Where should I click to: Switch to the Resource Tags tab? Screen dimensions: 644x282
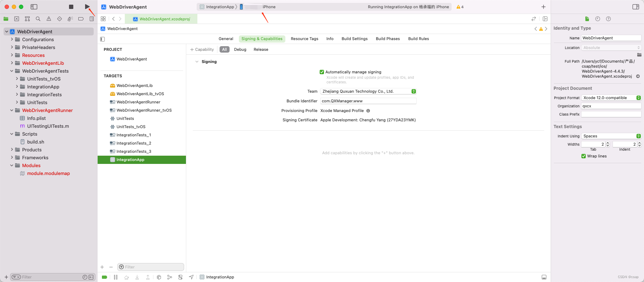pos(304,39)
